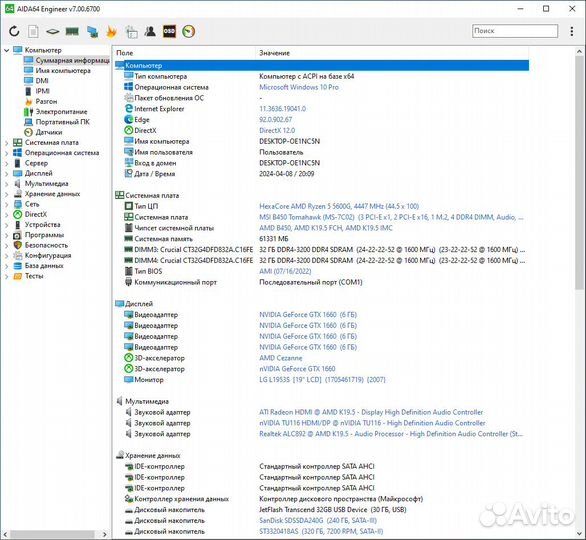
Task: Click the user profile toolbar icon
Action: (150, 31)
